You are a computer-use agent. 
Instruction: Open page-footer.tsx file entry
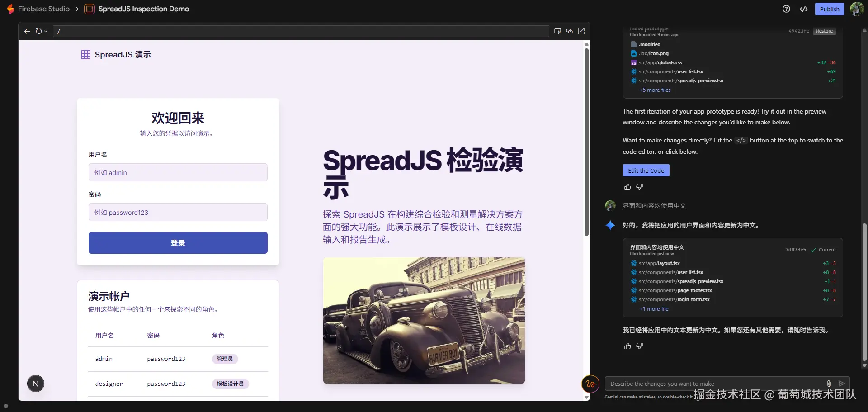point(675,290)
